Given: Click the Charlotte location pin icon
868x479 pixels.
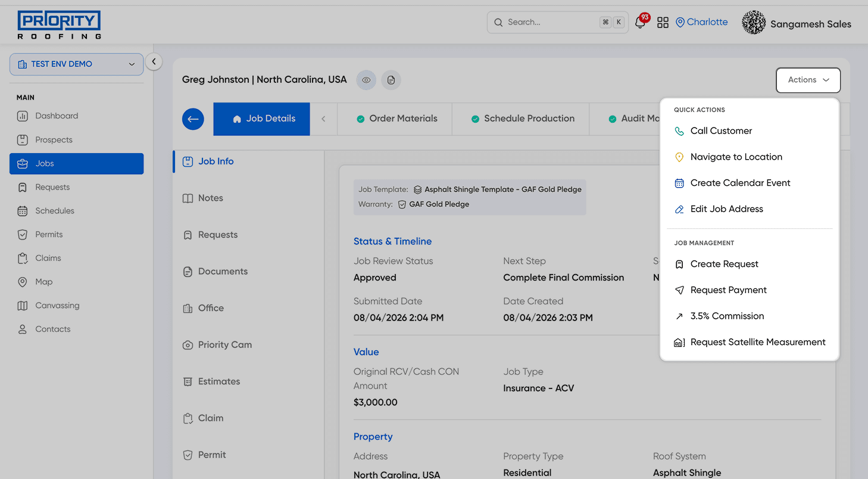Looking at the screenshot, I should pos(680,23).
